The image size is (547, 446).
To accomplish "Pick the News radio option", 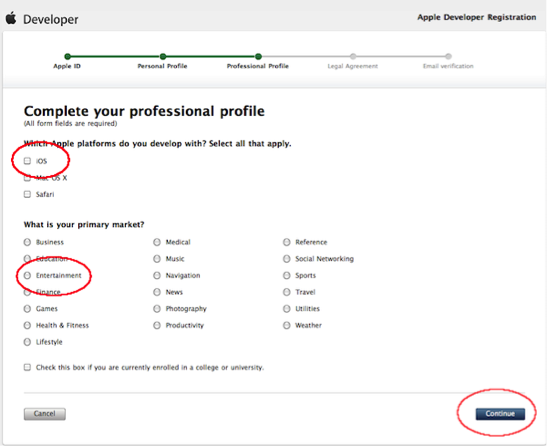I will click(157, 292).
